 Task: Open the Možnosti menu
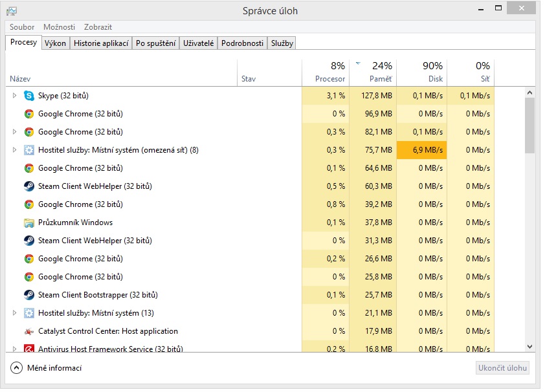[59, 27]
